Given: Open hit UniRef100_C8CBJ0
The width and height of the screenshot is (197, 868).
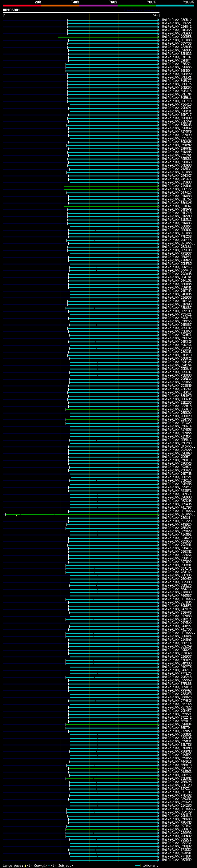Looking at the screenshot, I should click(176, 20).
